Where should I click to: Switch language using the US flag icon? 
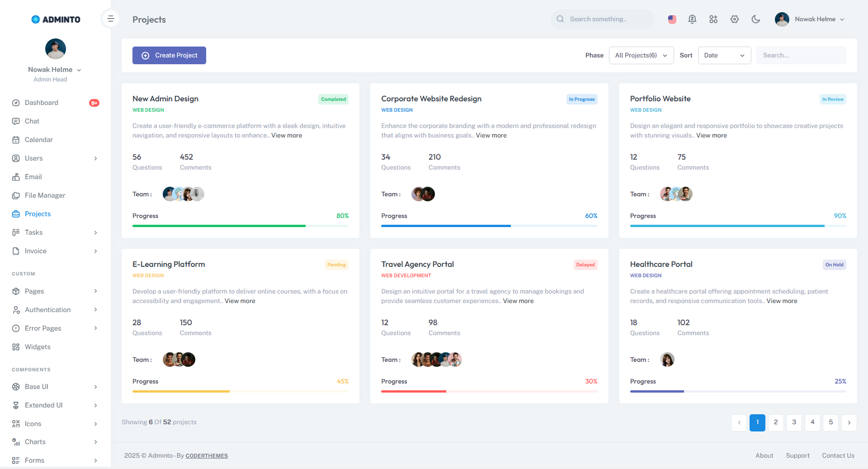tap(671, 19)
